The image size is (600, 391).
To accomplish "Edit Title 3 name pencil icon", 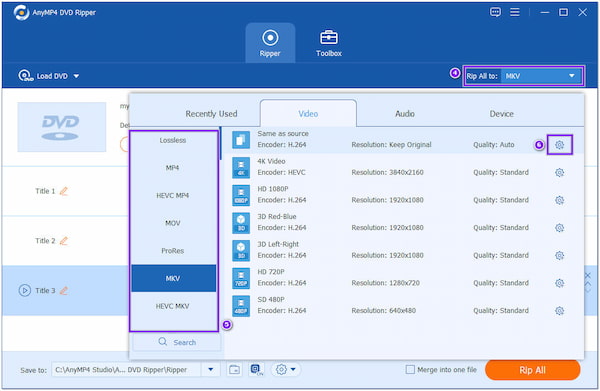I will tap(64, 291).
